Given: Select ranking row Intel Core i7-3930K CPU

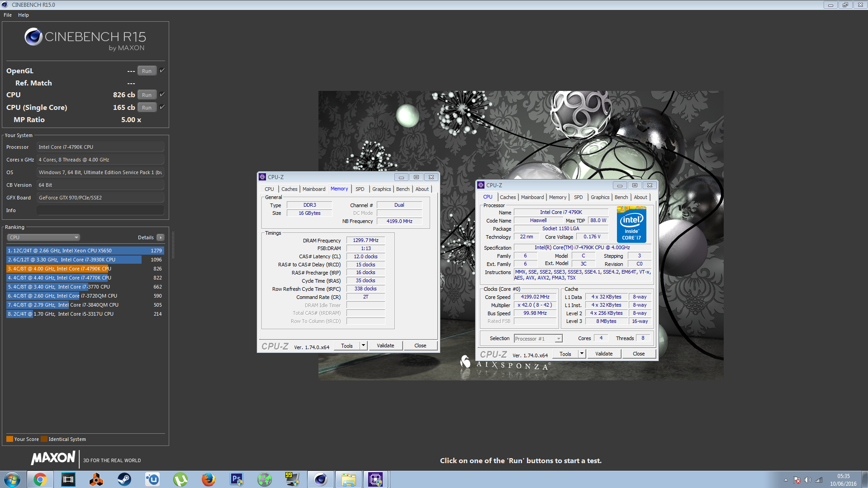Looking at the screenshot, I should point(85,260).
